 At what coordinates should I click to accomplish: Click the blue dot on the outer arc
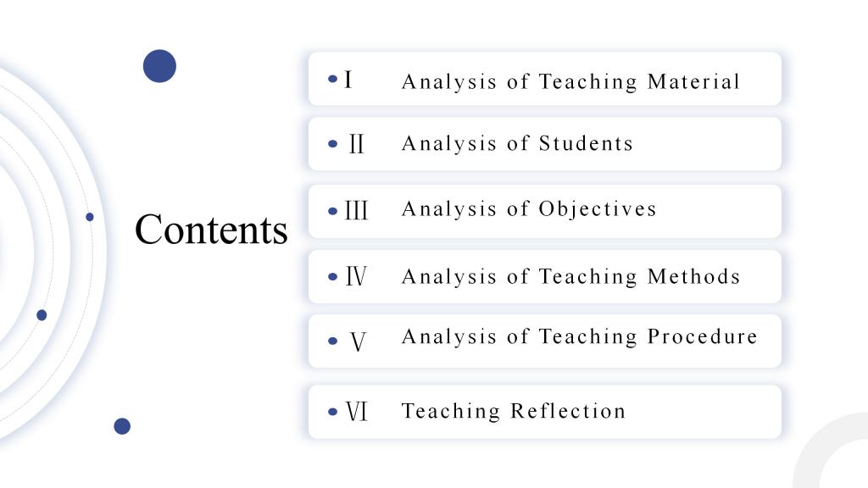(x=90, y=217)
